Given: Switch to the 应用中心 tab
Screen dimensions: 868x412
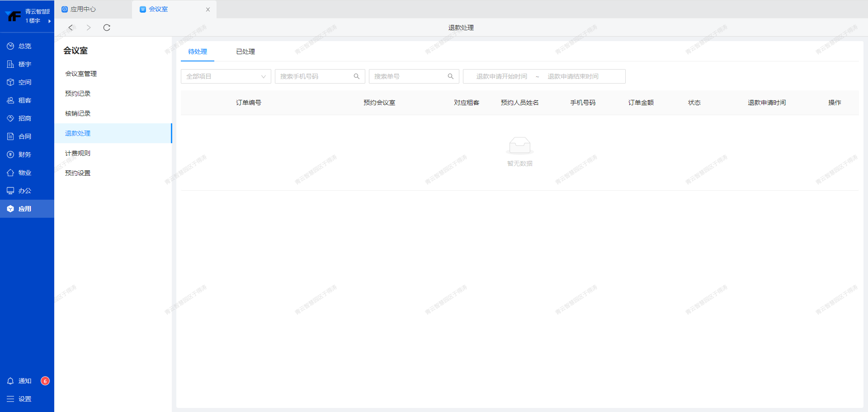Looking at the screenshot, I should [83, 9].
